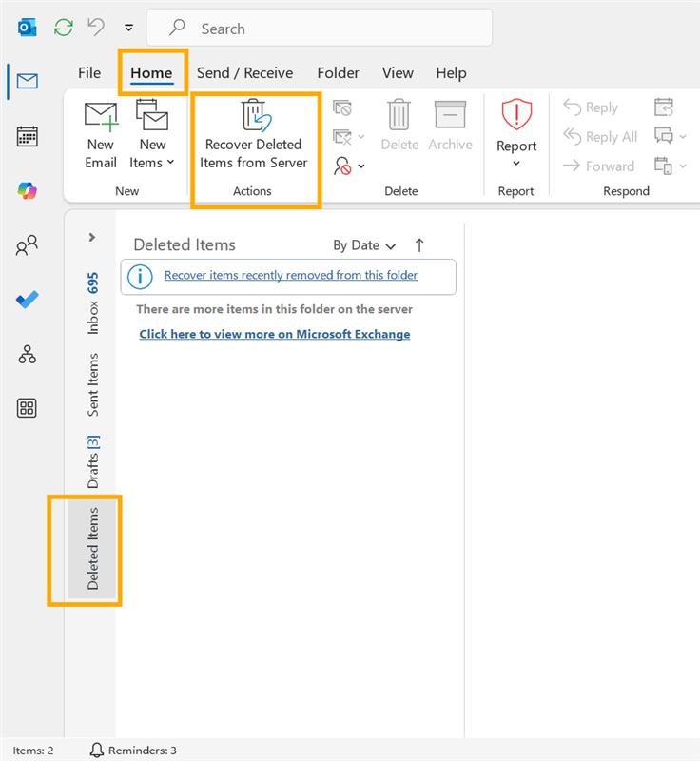Open Copilot in the left navigation bar

[28, 190]
